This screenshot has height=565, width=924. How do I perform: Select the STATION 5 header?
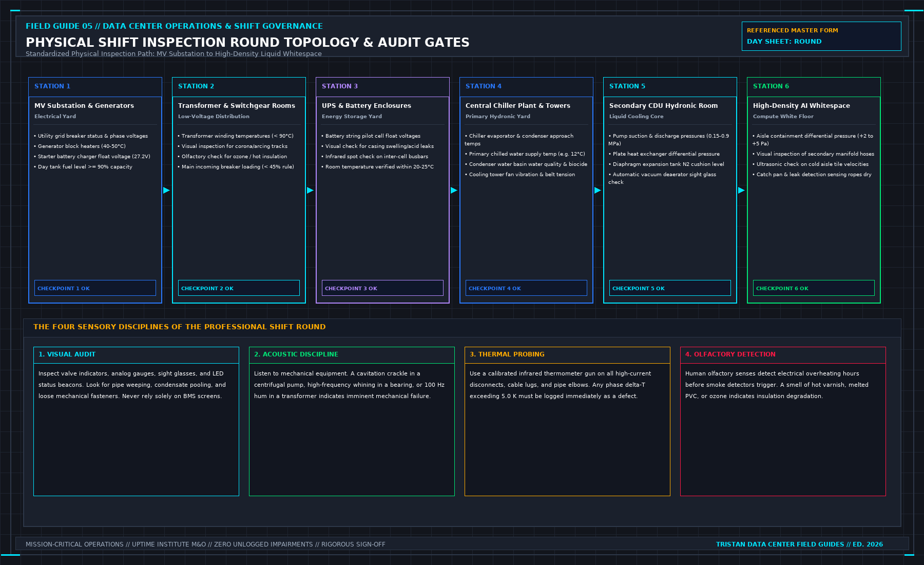pyautogui.click(x=670, y=87)
